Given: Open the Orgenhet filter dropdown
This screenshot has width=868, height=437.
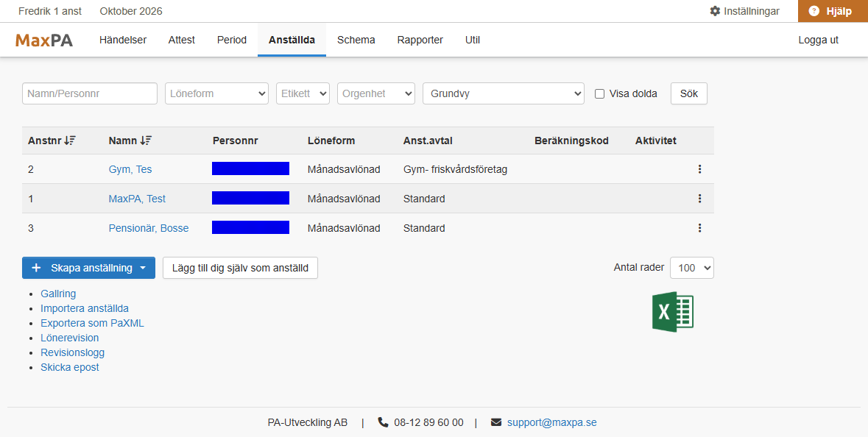Looking at the screenshot, I should click(x=376, y=93).
